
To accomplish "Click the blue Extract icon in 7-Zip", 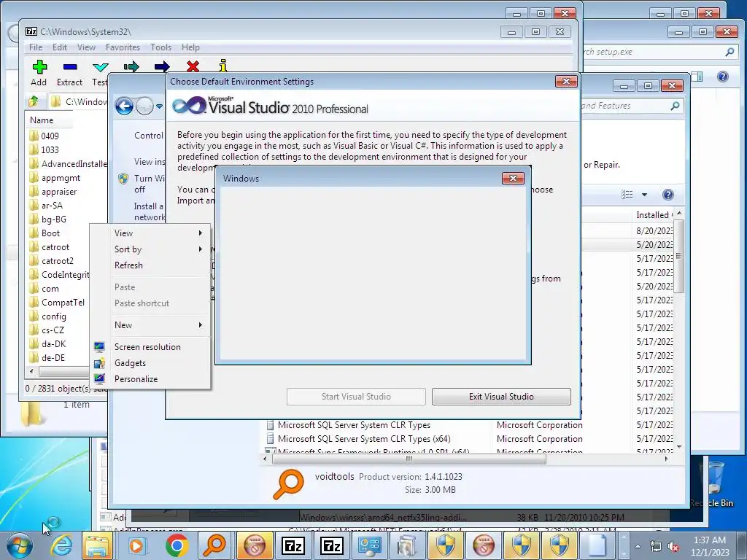I will point(70,67).
